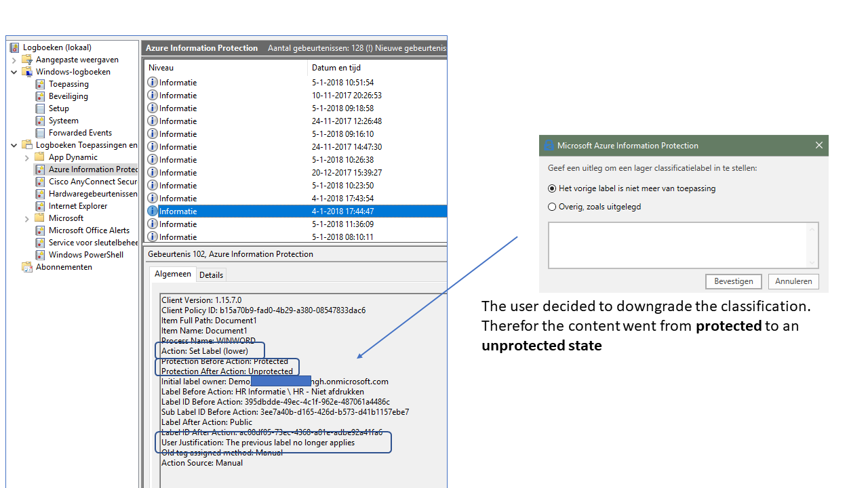Viewport: 868px width, 488px height.
Task: Collapse the Windows-logboeken tree node
Action: pyautogui.click(x=14, y=72)
